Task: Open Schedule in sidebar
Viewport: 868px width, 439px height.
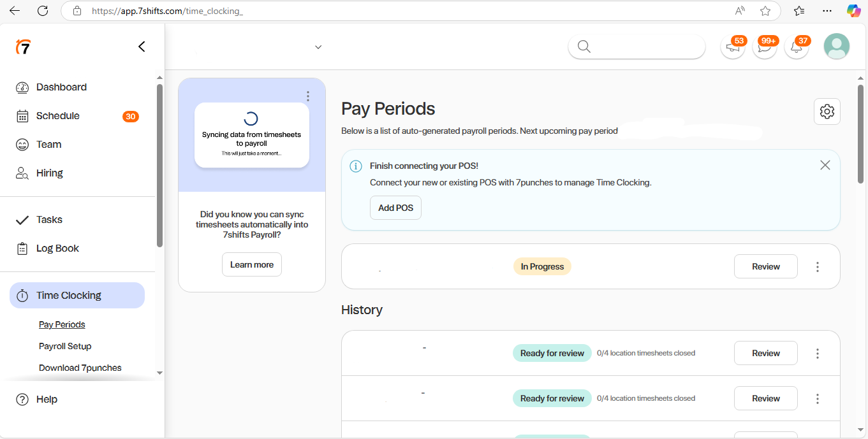Action: (58, 116)
